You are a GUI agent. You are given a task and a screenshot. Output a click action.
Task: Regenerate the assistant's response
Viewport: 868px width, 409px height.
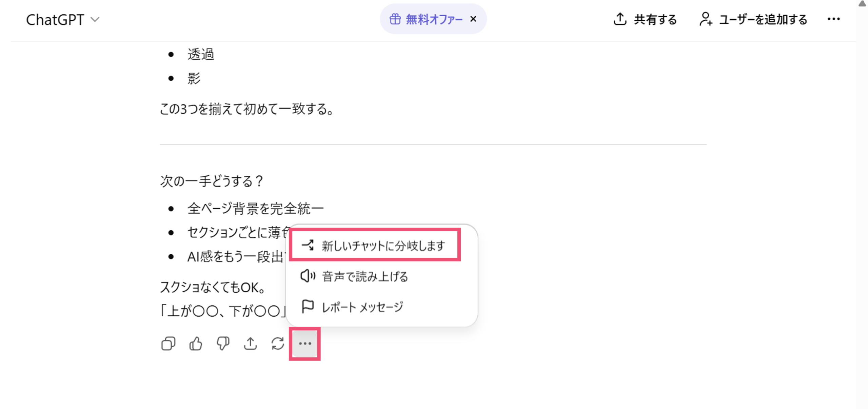[278, 344]
